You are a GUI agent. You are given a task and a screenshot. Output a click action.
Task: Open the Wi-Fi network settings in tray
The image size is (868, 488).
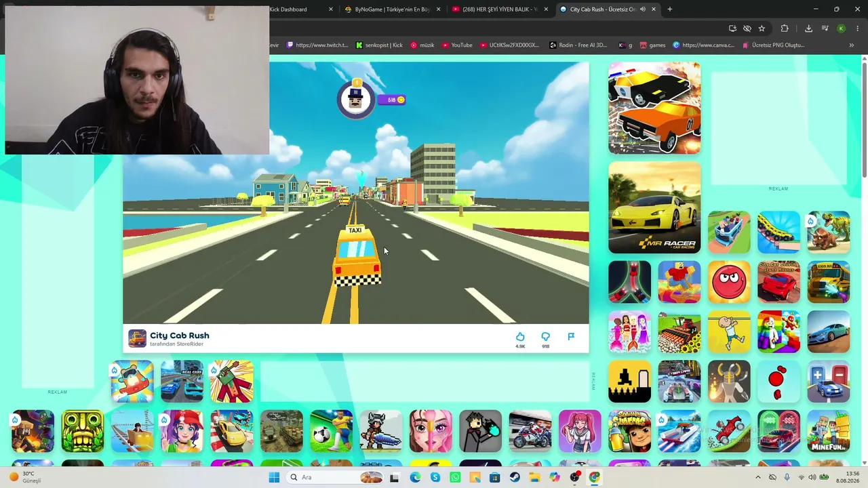[801, 477]
